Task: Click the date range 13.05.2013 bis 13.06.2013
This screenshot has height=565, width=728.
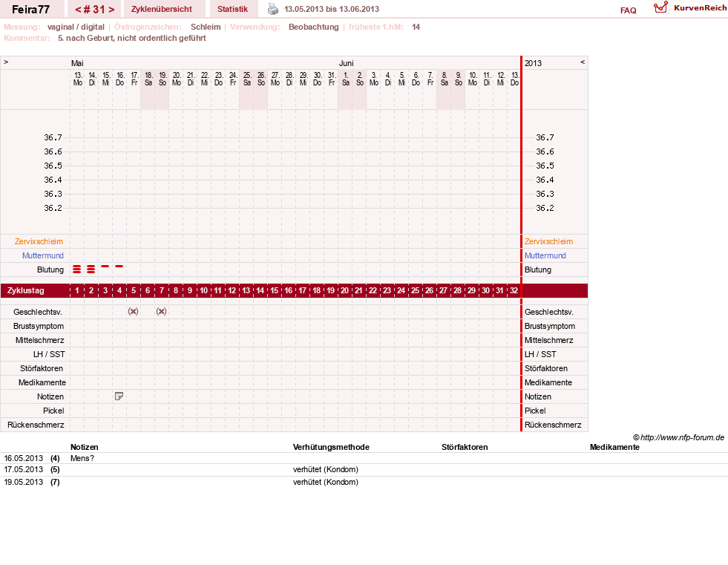Action: [x=332, y=9]
